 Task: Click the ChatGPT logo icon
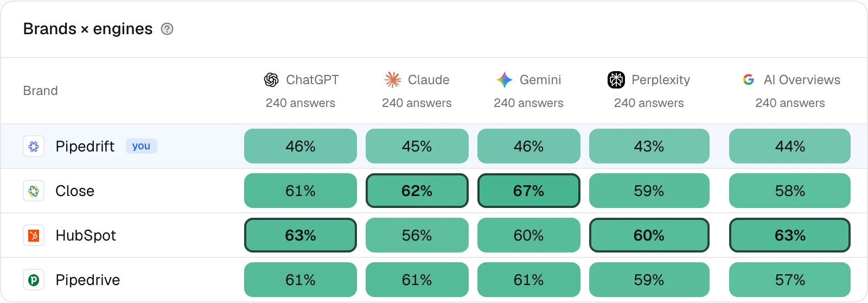pos(271,80)
